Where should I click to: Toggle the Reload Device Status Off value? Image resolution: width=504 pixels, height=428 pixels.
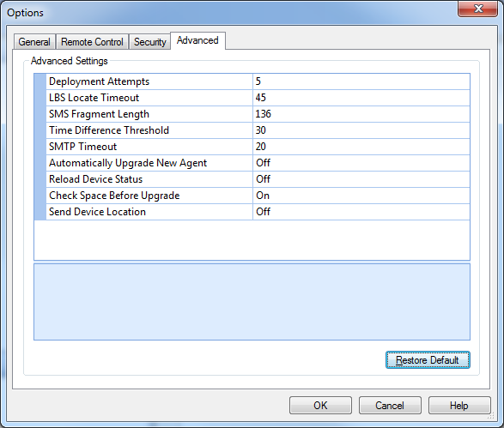(x=361, y=179)
